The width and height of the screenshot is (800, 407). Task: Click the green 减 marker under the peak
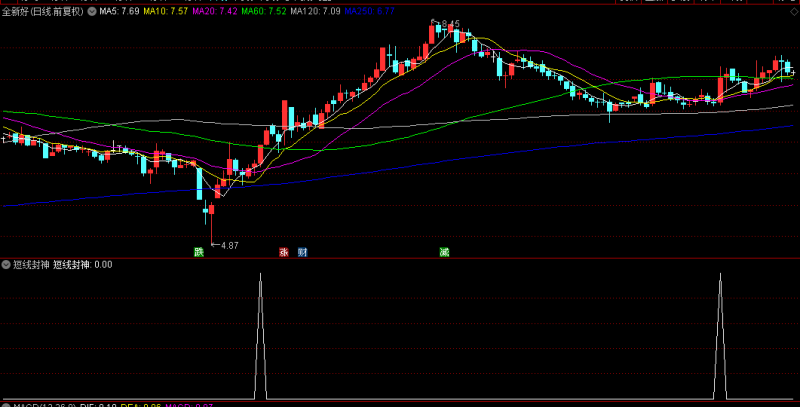pos(444,252)
